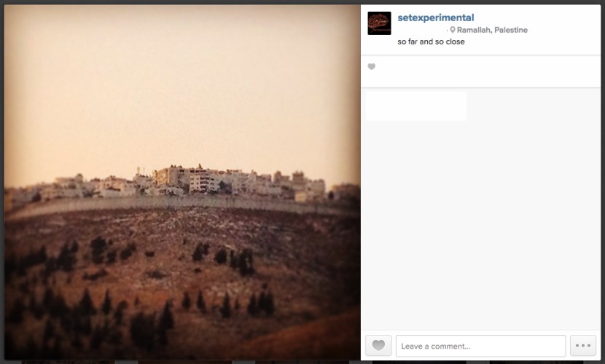
Task: Select the caption 'so far and so close'
Action: (431, 41)
